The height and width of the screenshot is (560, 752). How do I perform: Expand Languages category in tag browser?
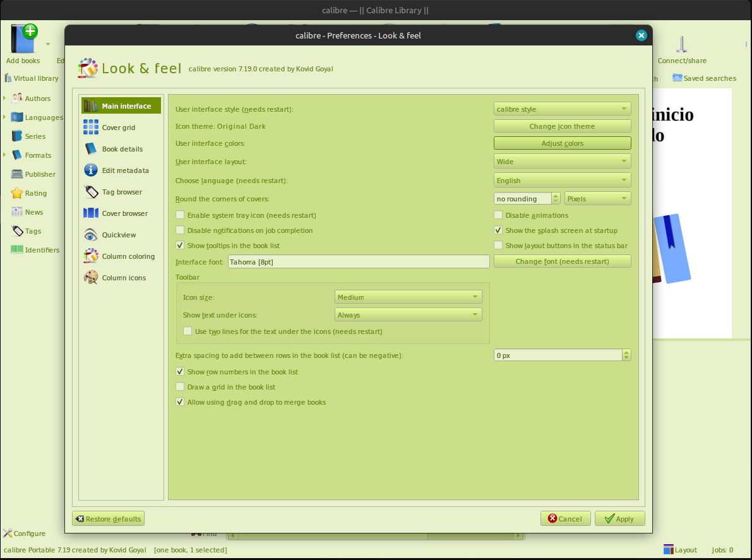click(x=5, y=117)
